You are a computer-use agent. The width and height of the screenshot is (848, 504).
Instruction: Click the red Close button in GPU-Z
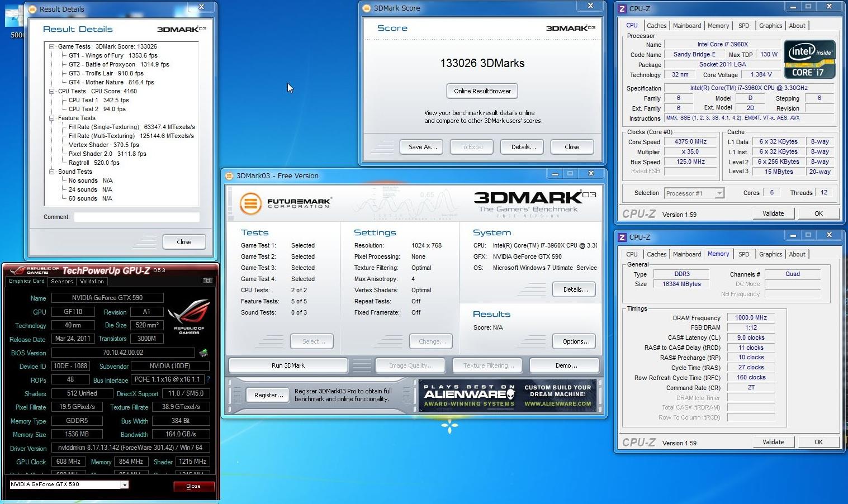tap(193, 486)
